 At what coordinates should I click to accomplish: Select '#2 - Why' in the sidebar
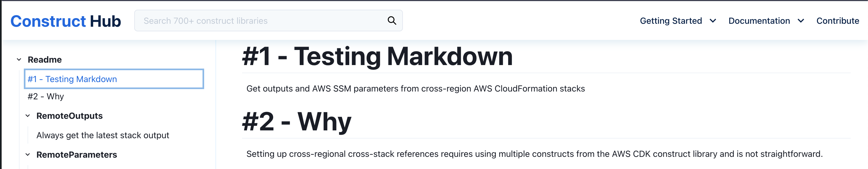pyautogui.click(x=45, y=96)
